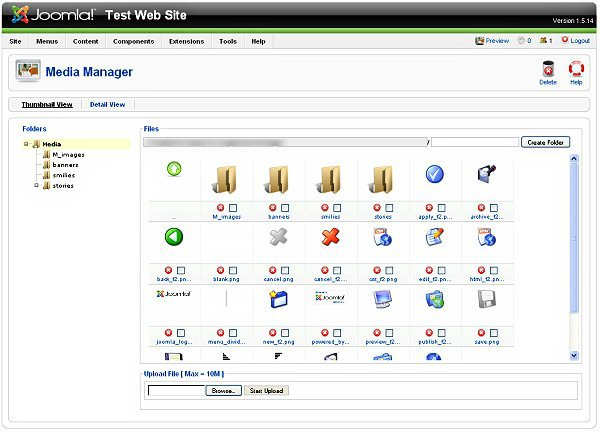Expand the stories folder tree node
Viewport: 600px width, 432px height.
coord(36,185)
